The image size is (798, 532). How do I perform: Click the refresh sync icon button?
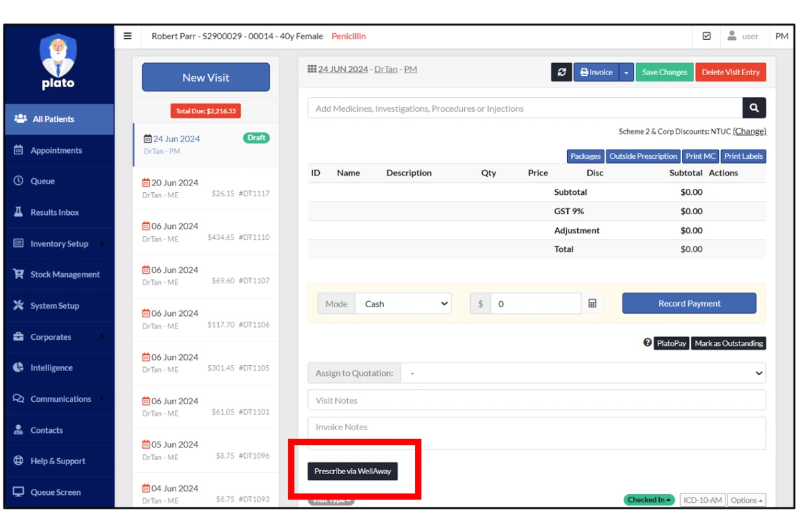tap(561, 72)
